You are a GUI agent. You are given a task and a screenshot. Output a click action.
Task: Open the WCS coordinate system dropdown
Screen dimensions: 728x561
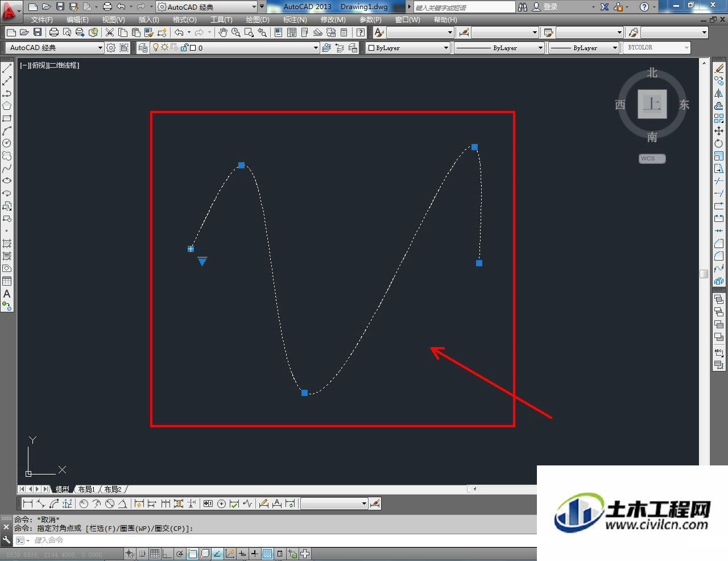coord(652,159)
